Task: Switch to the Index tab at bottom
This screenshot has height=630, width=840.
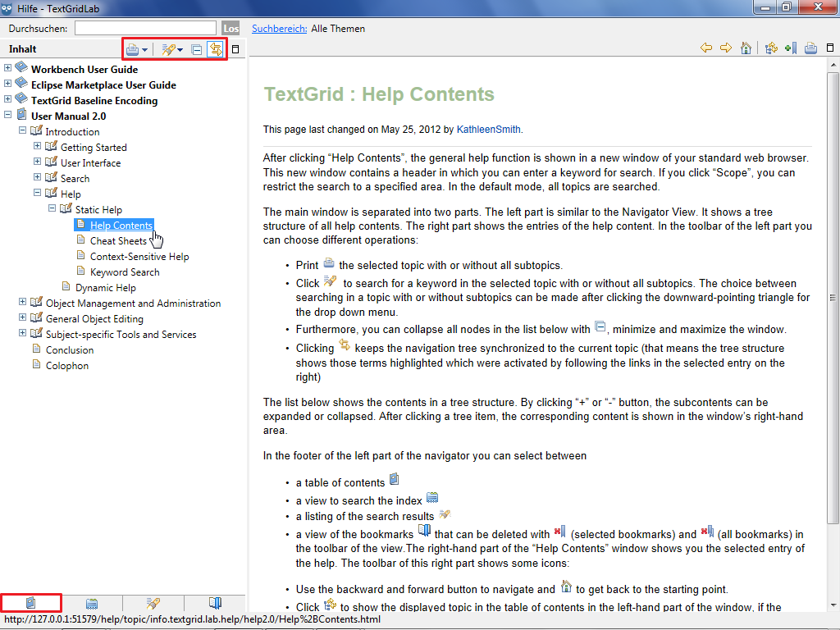Action: coord(92,604)
